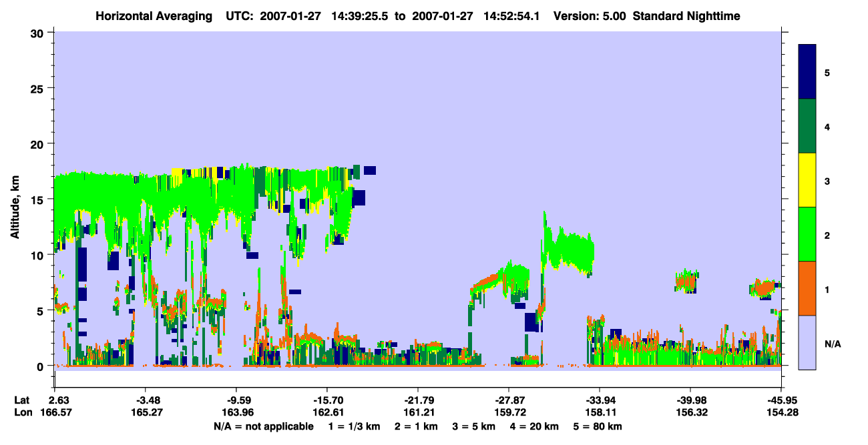This screenshot has width=868, height=445.
Task: Click the legend text '4 = 20 km'
Action: tap(536, 426)
